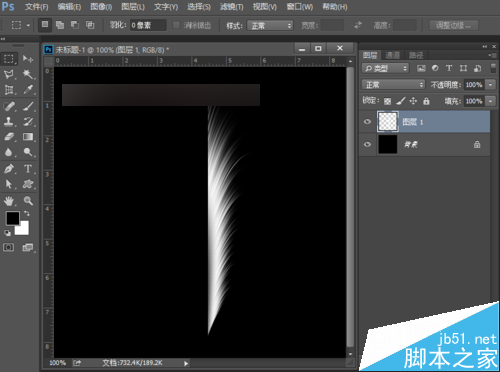Open status bar document info arrow
This screenshot has height=372, width=500.
pyautogui.click(x=186, y=363)
